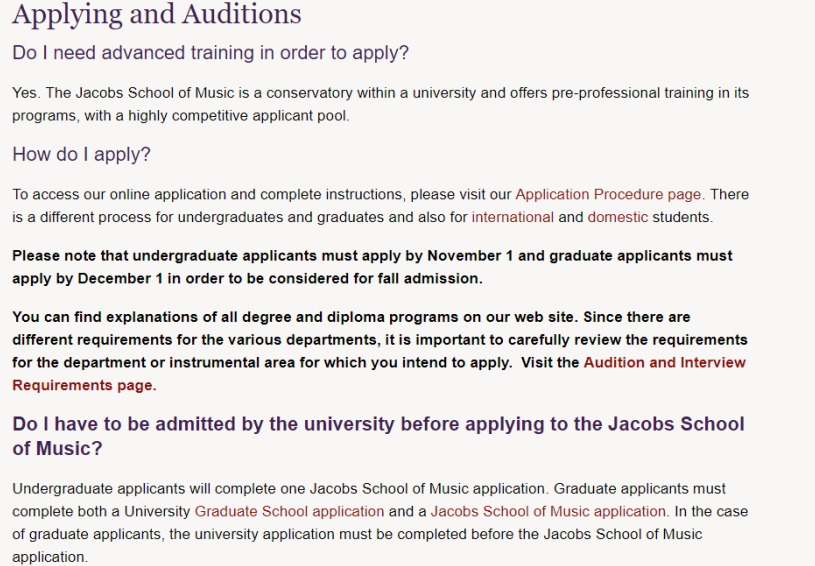Viewport: 815px width, 566px height.
Task: Click the red "international" students link
Action: [x=512, y=216]
